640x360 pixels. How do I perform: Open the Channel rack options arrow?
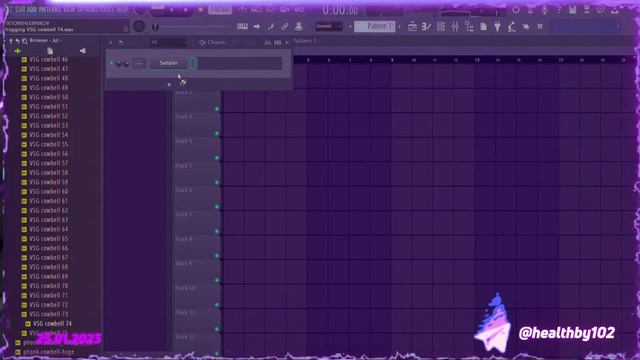coord(111,42)
